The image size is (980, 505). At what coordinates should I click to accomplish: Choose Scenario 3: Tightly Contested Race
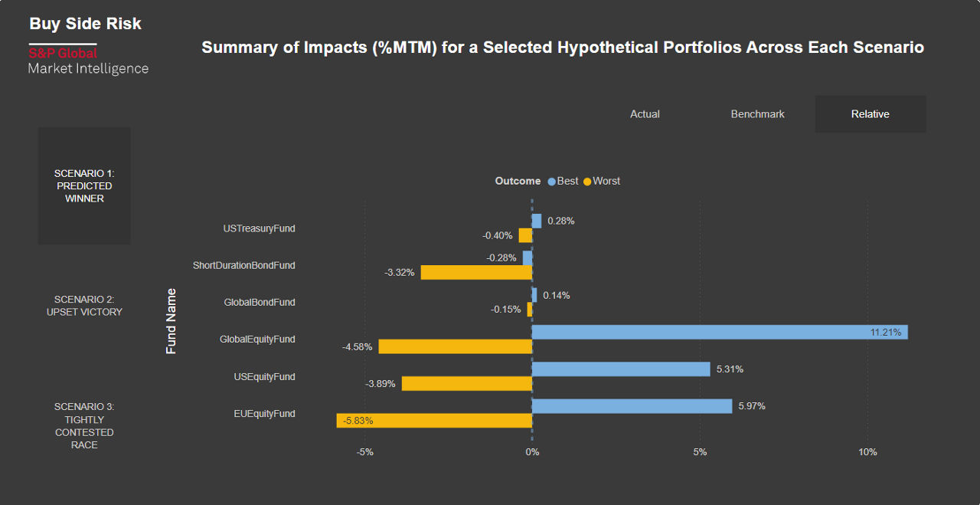tap(84, 425)
